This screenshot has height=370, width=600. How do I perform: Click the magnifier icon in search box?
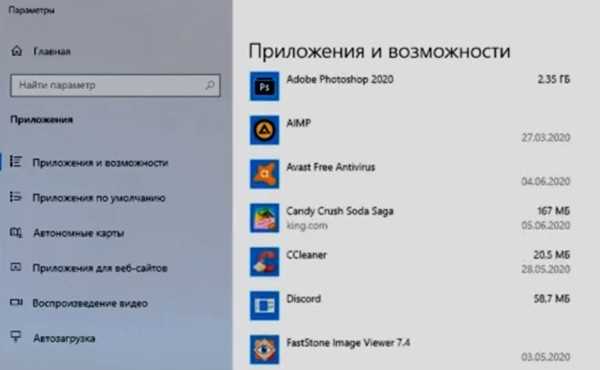tap(210, 85)
